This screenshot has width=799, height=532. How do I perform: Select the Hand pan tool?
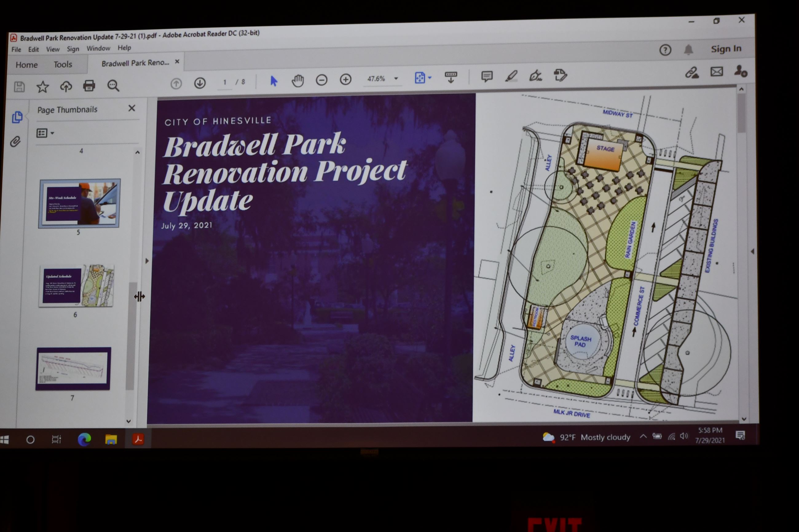click(297, 81)
